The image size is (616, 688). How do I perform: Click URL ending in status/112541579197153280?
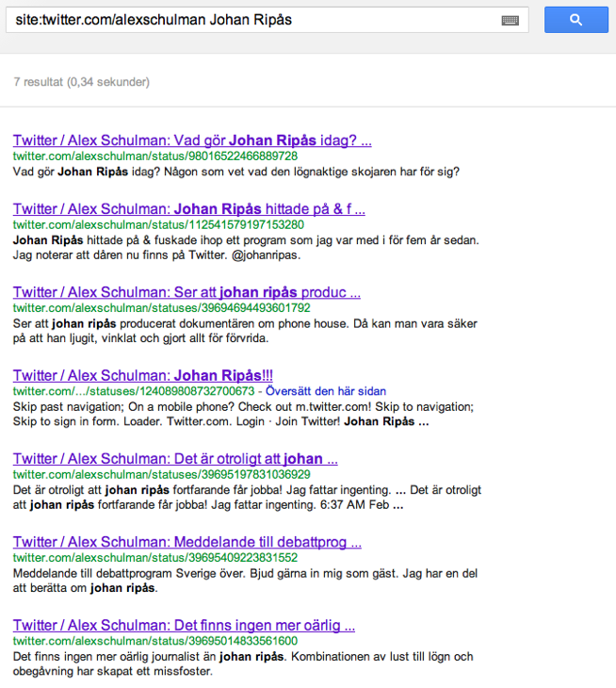158,224
